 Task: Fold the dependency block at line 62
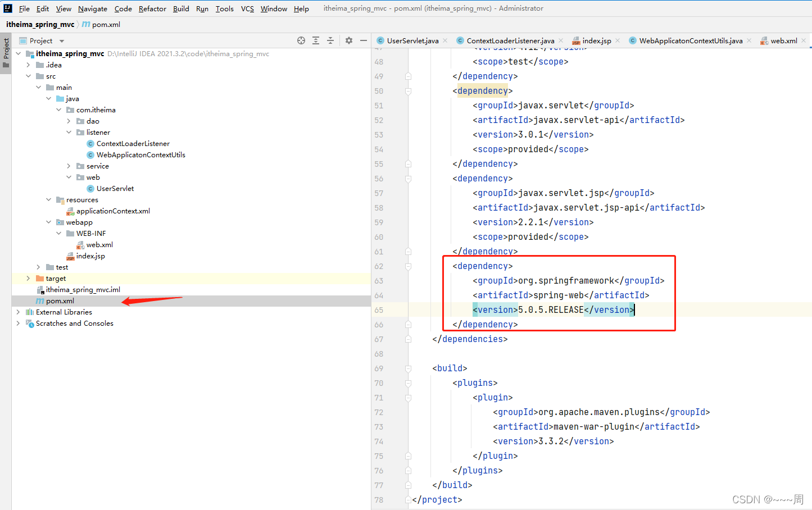coord(409,266)
